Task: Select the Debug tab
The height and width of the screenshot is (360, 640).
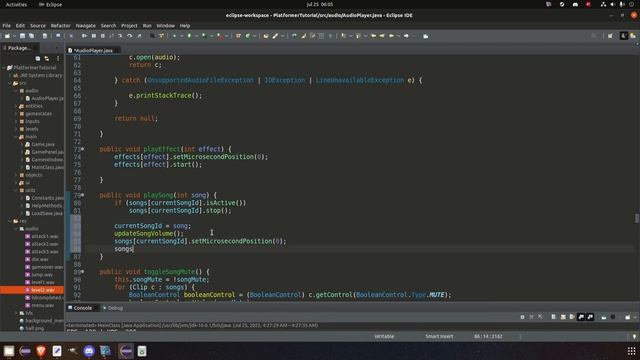Action: (113, 308)
